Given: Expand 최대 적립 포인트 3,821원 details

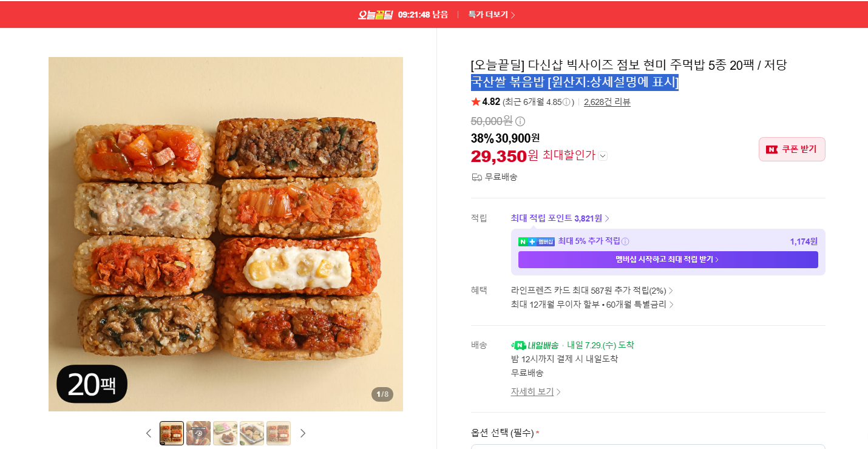Looking at the screenshot, I should [560, 218].
